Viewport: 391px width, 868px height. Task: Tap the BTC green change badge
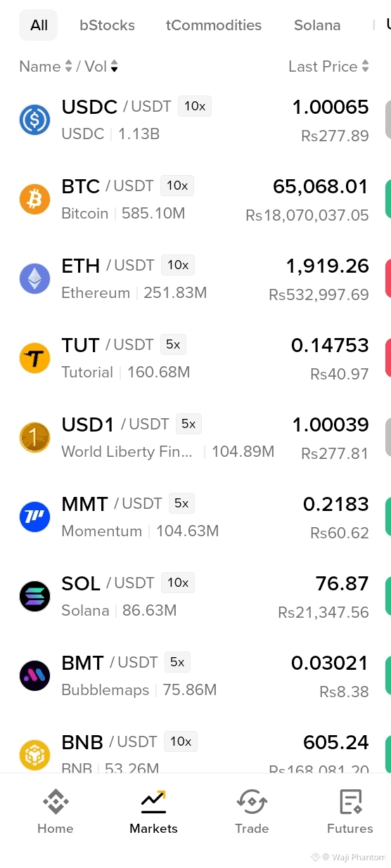pos(388,200)
